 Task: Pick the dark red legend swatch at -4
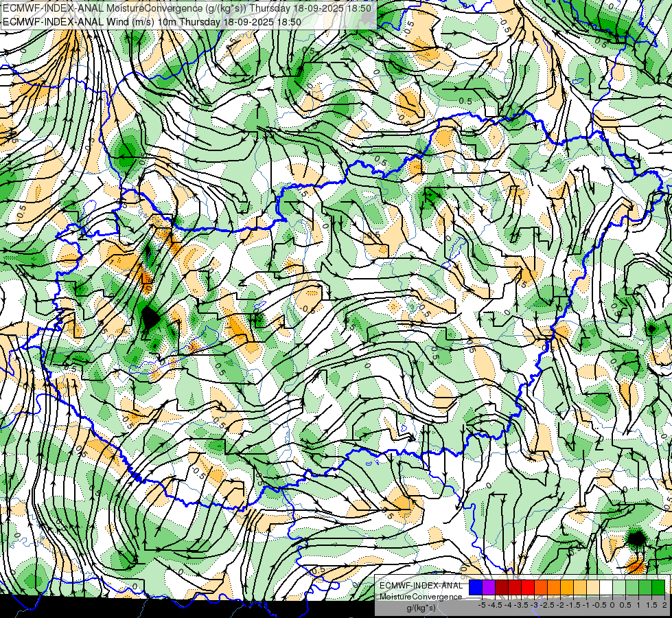(x=502, y=587)
